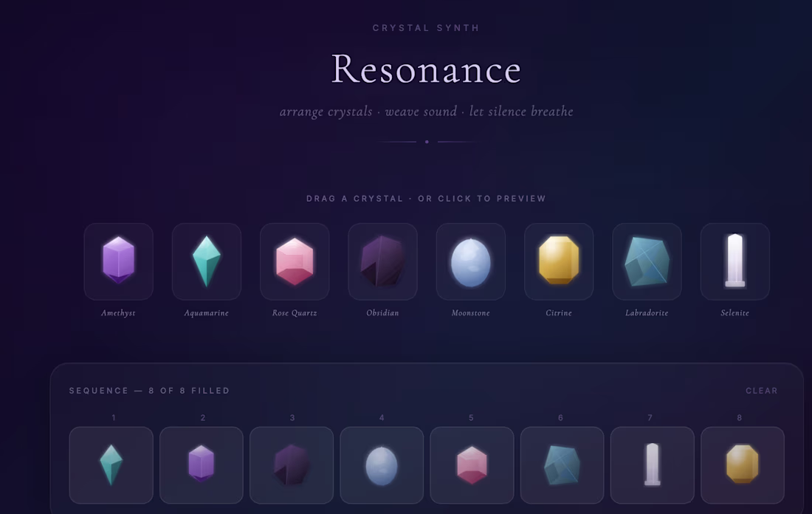
Task: Click the Resonance title heading
Action: (425, 69)
